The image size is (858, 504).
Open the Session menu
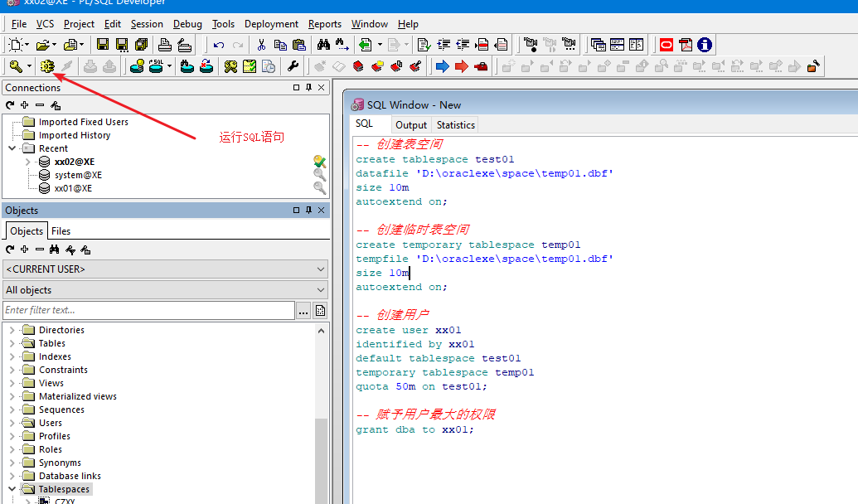147,24
